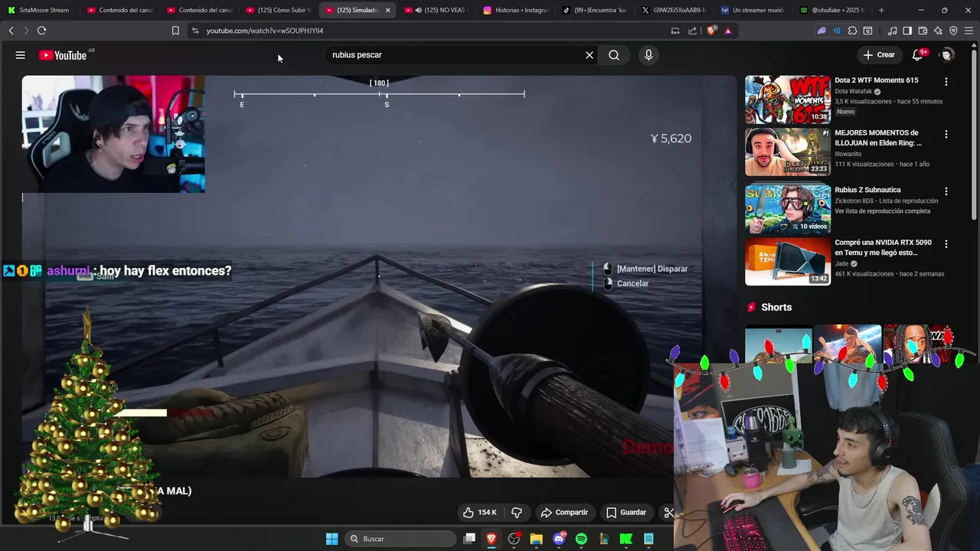Open a new browser tab
980x551 pixels.
(x=881, y=10)
